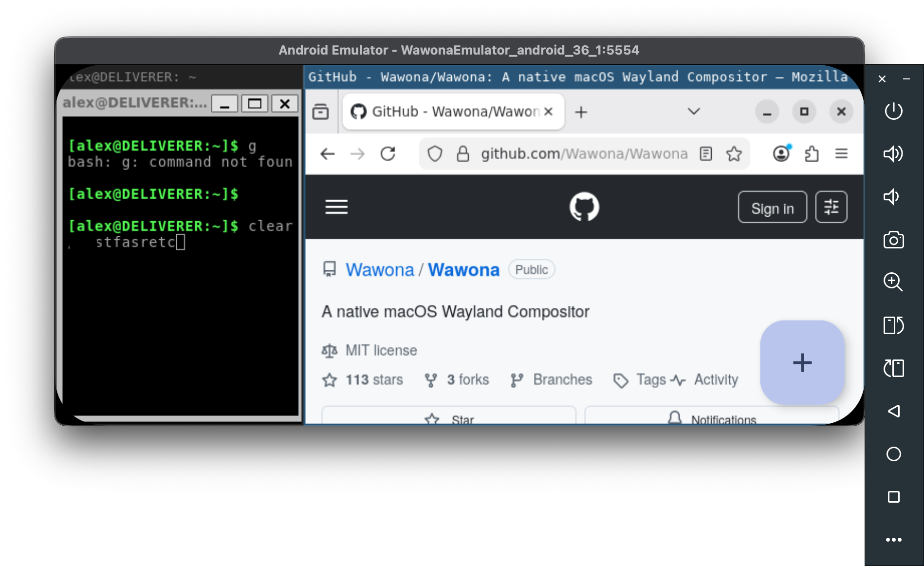Tap the Android back triangle button
Viewport: 924px width, 566px height.
[x=893, y=411]
